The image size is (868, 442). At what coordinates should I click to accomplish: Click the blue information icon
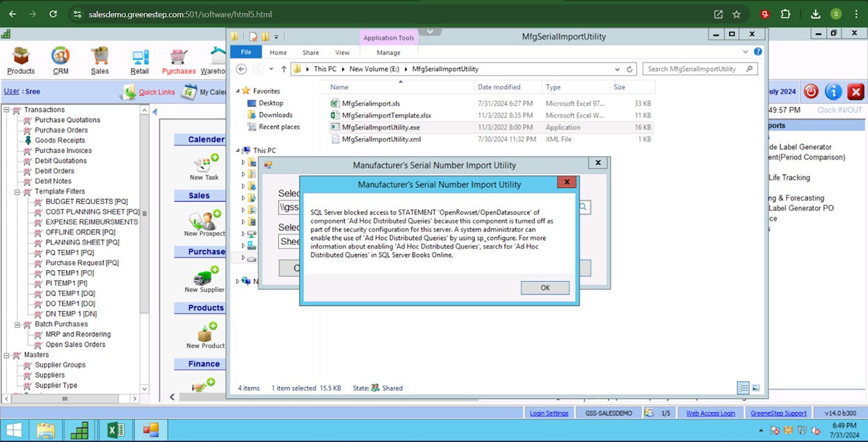[x=833, y=92]
